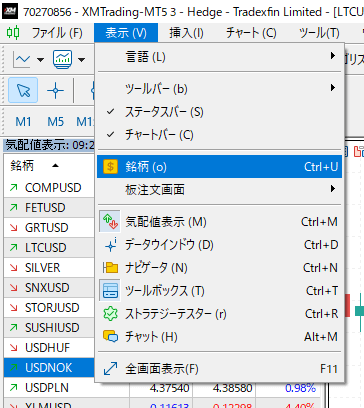Click the 4.38580 ask value
This screenshot has height=408, width=364.
[x=233, y=388]
